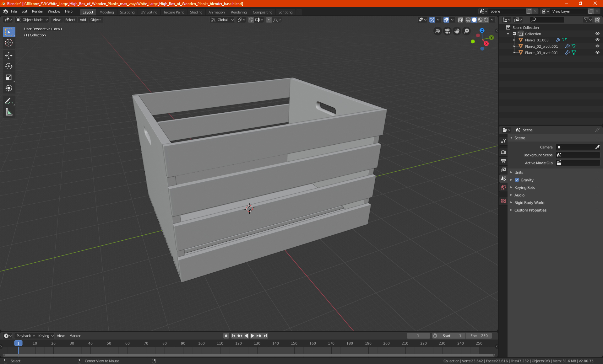Uncheck the Gravity checkbox
Viewport: 603px width, 364px height.
tap(517, 180)
